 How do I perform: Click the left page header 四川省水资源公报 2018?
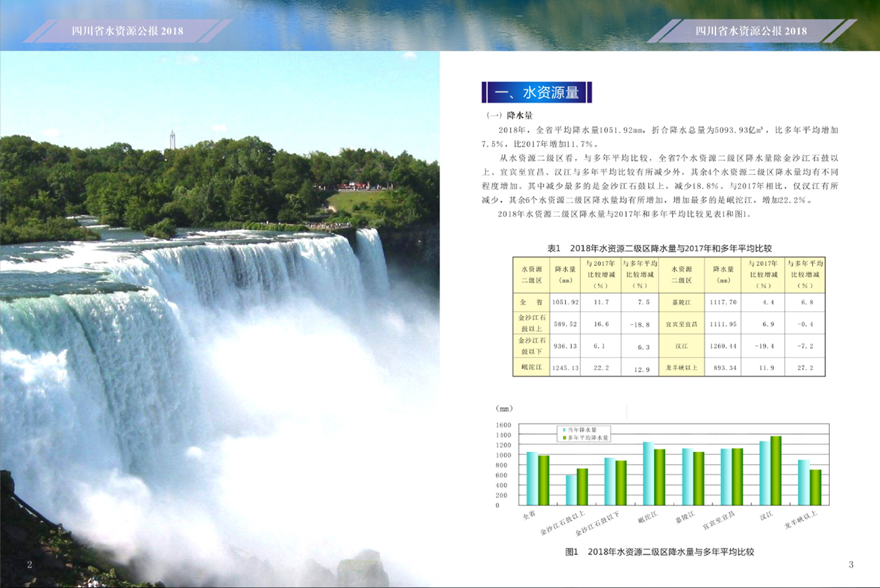tap(127, 31)
